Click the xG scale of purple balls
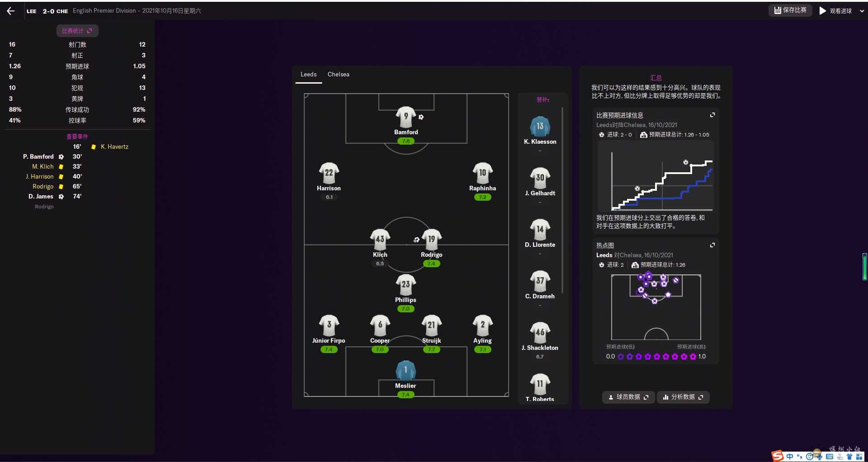 (656, 357)
